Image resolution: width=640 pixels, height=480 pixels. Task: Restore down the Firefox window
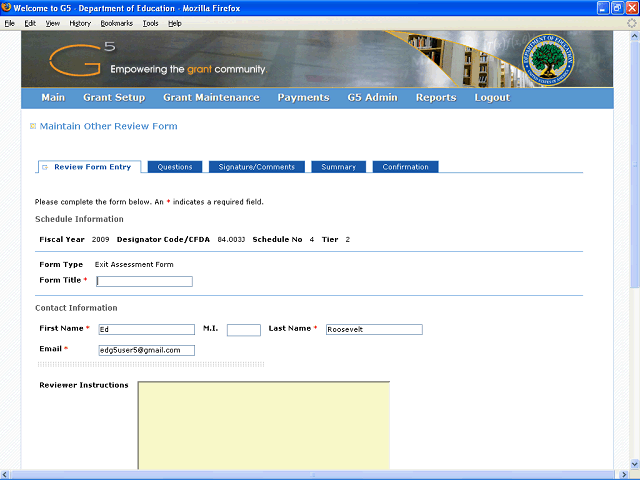click(618, 8)
